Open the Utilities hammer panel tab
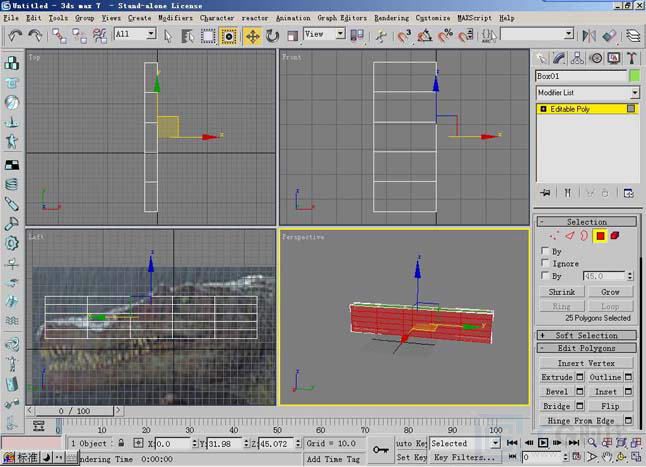The width and height of the screenshot is (646, 467). tap(632, 58)
